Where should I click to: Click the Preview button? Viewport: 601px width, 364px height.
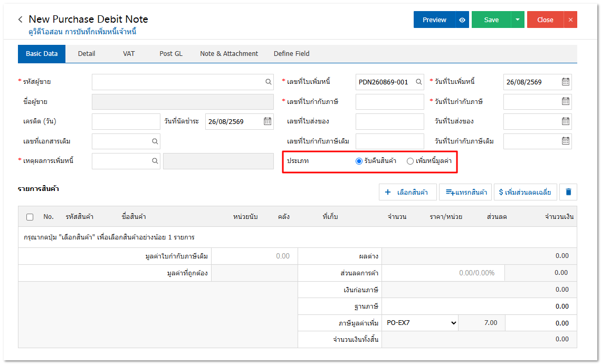click(x=434, y=20)
